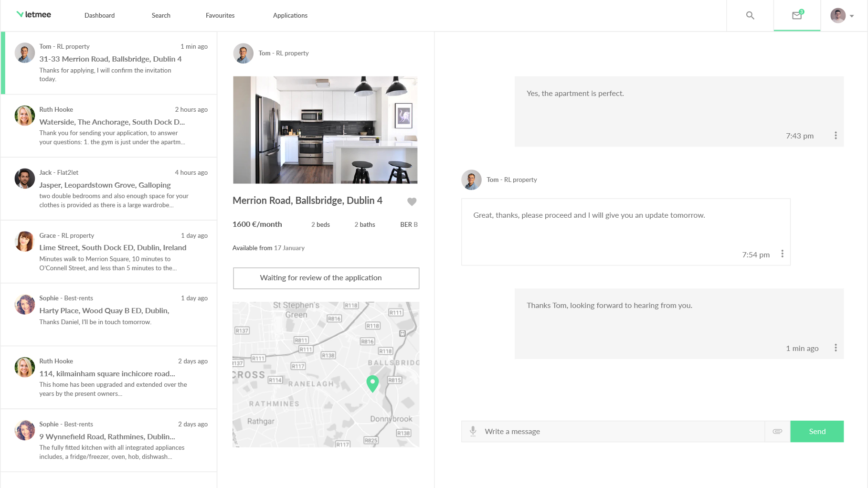
Task: Click the green map location pin
Action: tap(372, 383)
